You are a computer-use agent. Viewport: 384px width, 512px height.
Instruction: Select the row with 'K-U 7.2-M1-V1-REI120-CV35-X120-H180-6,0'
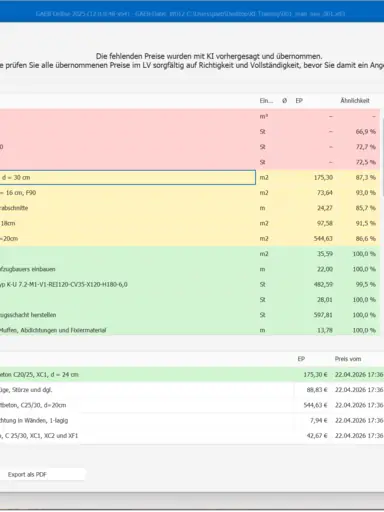[190, 284]
